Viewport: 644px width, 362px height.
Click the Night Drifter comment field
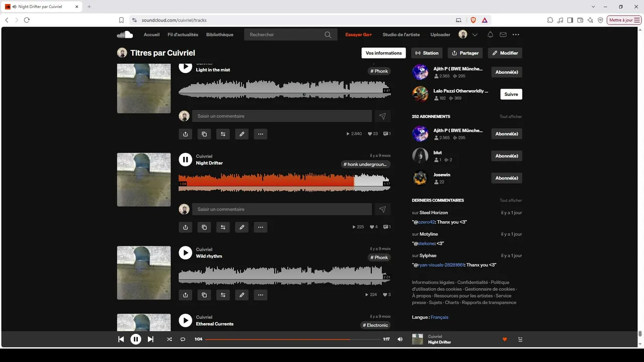coord(282,209)
